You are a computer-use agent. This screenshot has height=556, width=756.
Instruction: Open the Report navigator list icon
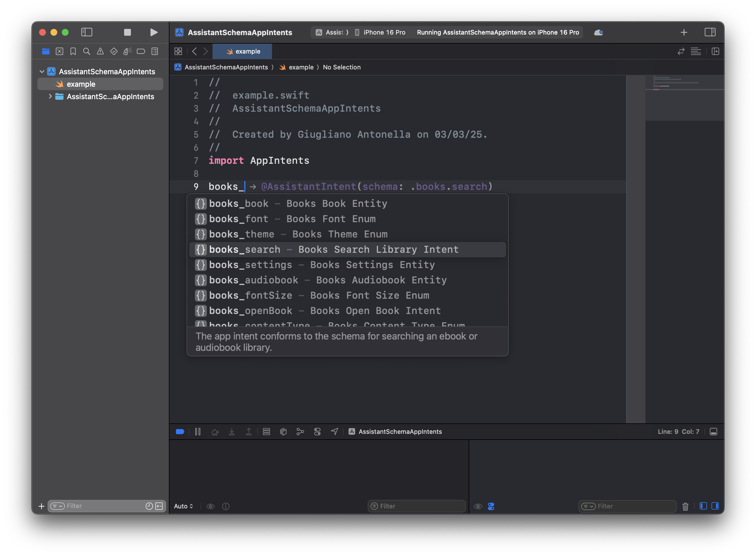[154, 52]
